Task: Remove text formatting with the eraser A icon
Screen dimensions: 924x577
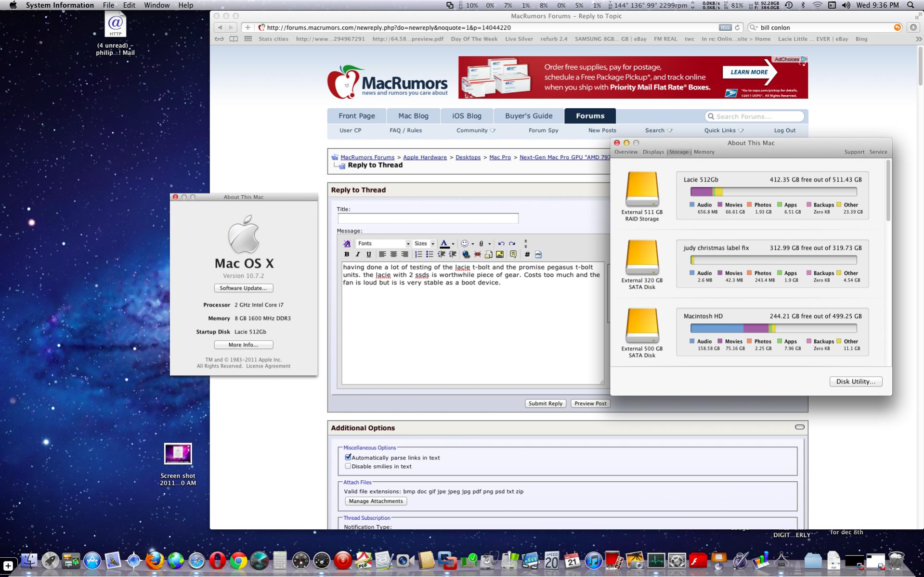Action: [x=347, y=244]
